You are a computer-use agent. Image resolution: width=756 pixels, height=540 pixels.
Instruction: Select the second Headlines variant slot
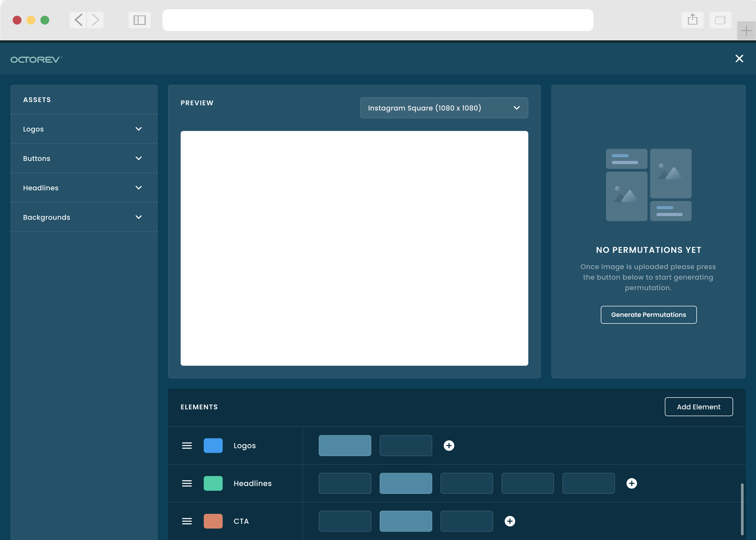point(405,483)
